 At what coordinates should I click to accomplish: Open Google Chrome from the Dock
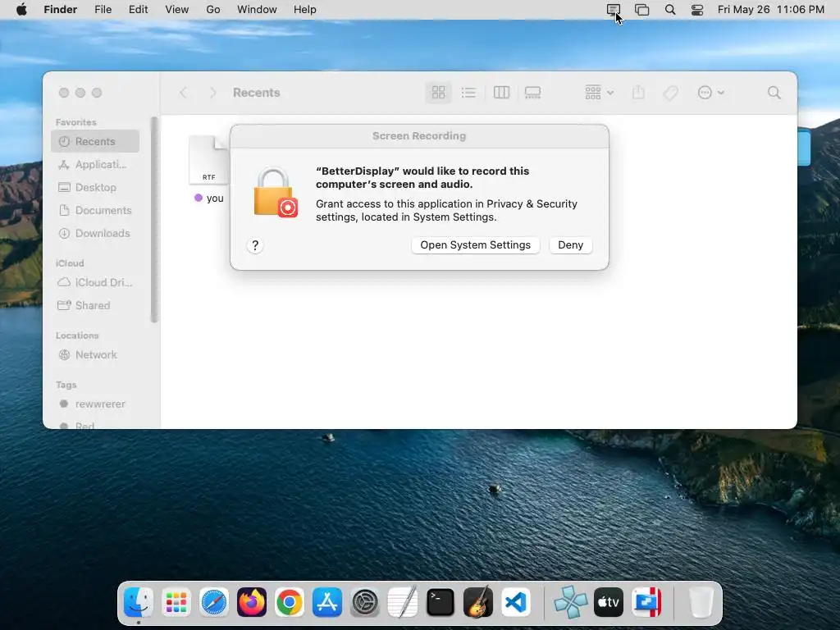290,602
